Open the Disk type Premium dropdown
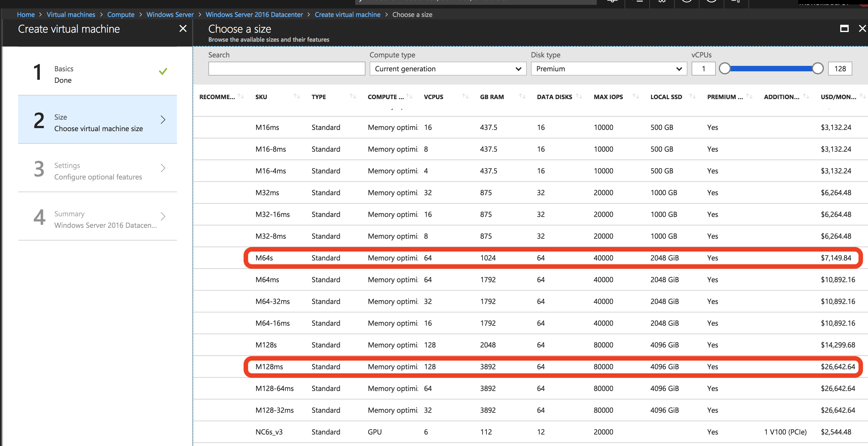Screen dimensions: 868x446 click(609, 69)
